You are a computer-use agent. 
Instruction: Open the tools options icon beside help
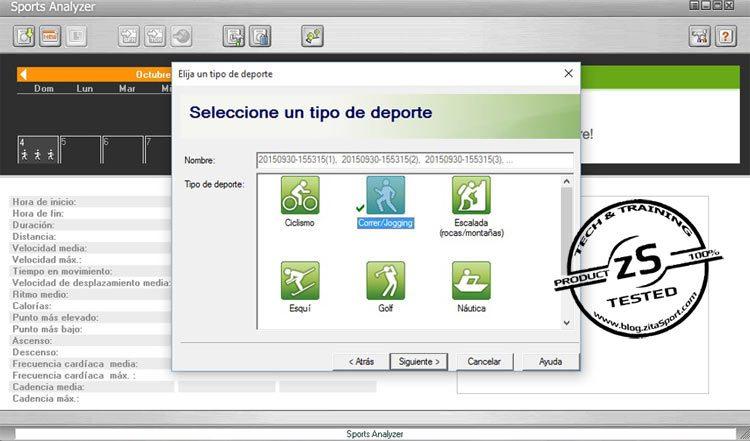point(699,36)
